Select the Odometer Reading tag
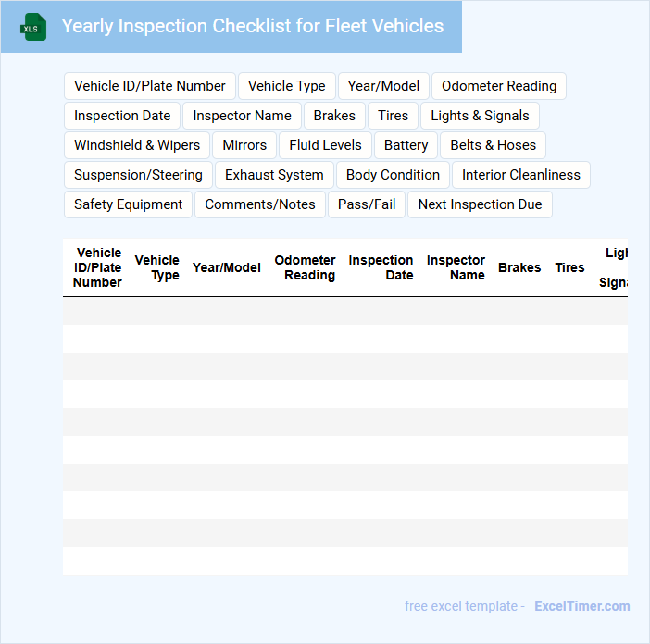 [499, 86]
